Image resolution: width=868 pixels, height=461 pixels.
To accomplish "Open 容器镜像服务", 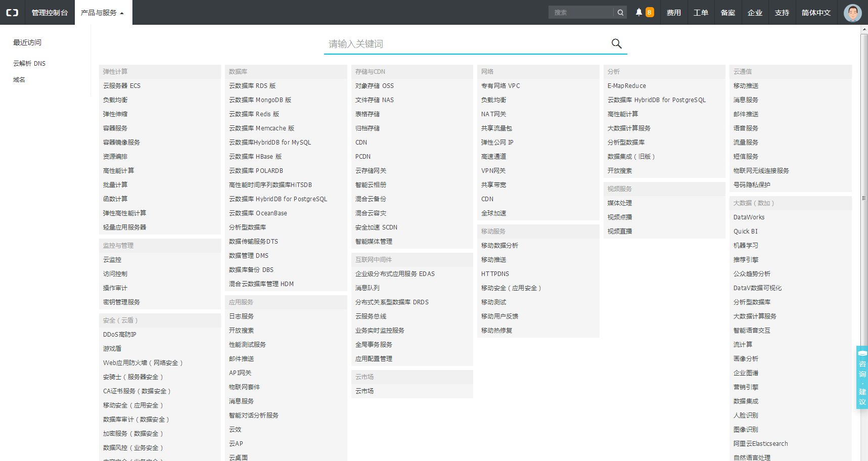I will (121, 143).
